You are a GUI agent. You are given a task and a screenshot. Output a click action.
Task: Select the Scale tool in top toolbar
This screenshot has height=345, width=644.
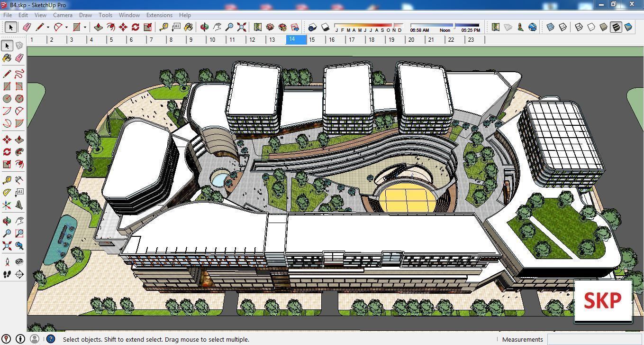(148, 27)
